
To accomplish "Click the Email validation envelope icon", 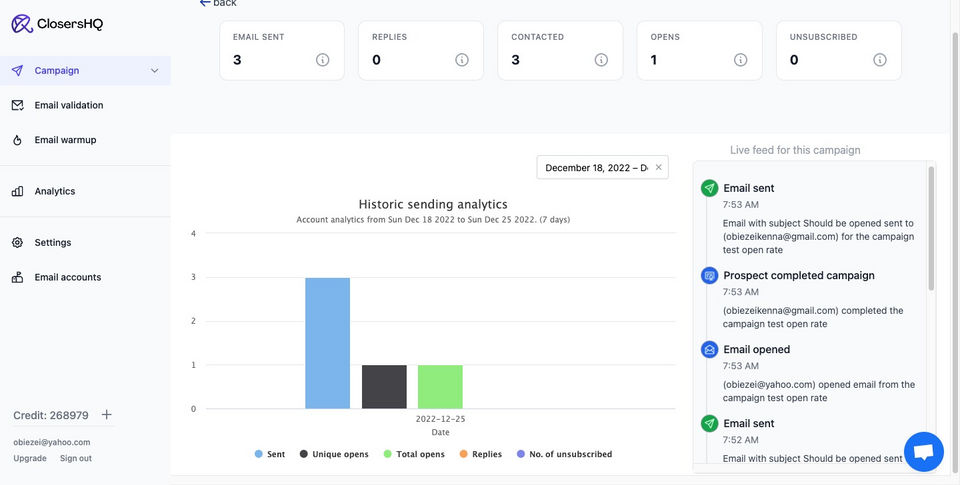I will coord(17,105).
